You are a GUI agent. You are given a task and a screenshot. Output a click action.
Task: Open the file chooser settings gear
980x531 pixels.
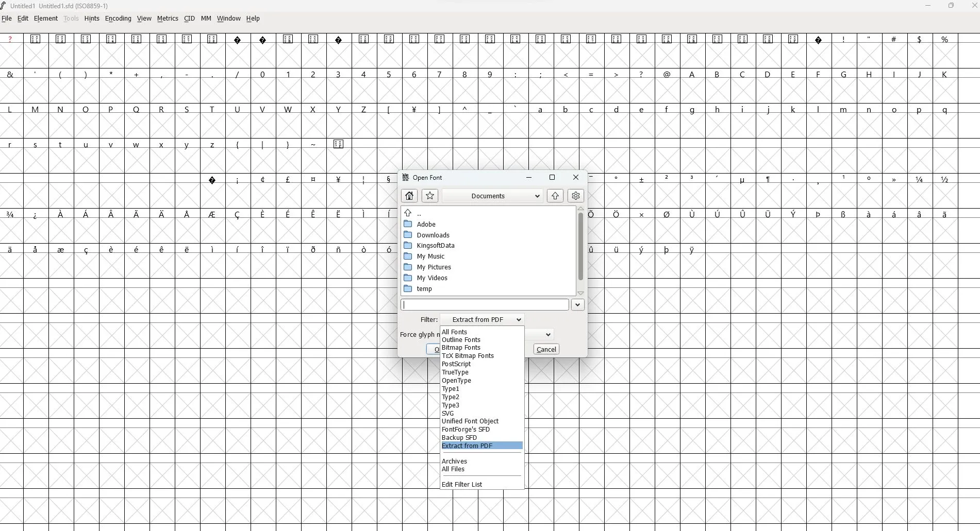click(576, 196)
